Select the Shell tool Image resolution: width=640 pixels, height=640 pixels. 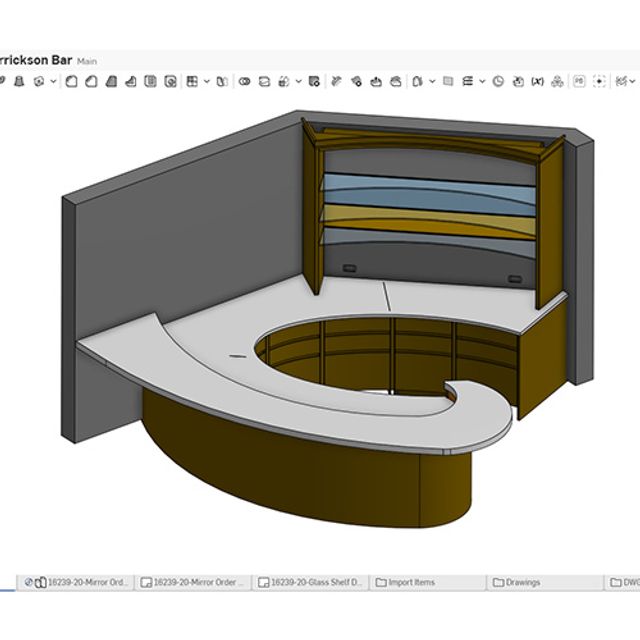(x=150, y=82)
